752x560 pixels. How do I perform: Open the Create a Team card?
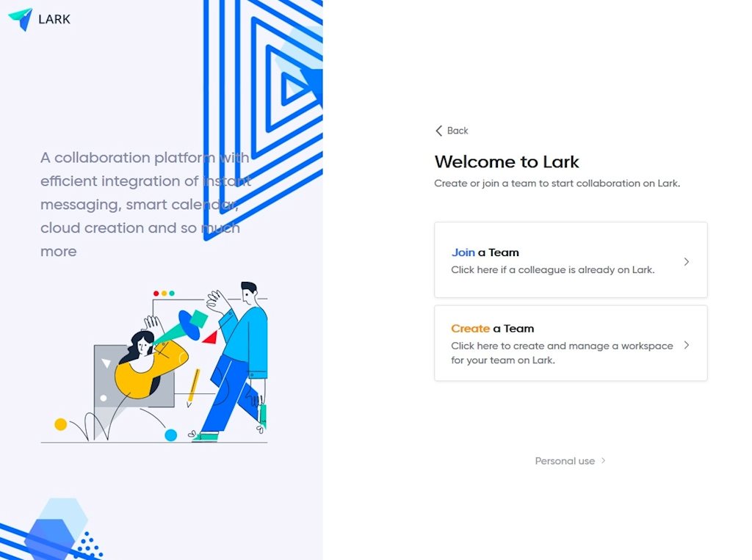[570, 343]
